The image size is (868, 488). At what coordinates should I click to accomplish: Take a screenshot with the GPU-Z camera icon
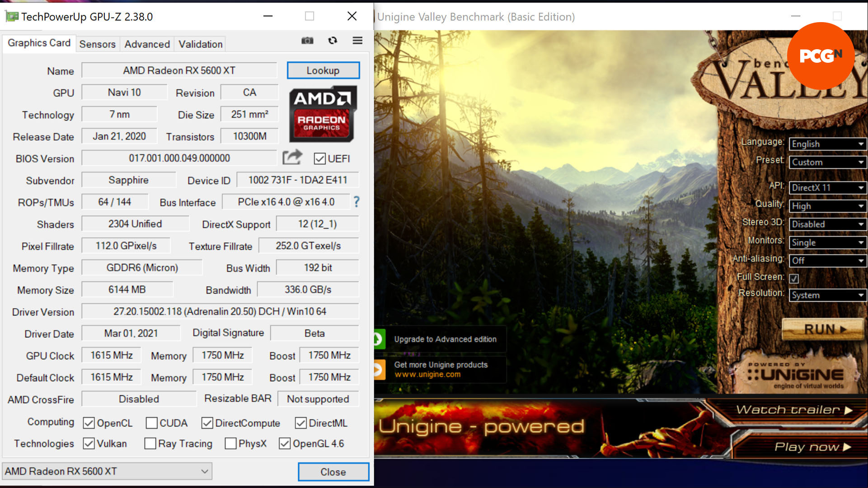coord(307,41)
